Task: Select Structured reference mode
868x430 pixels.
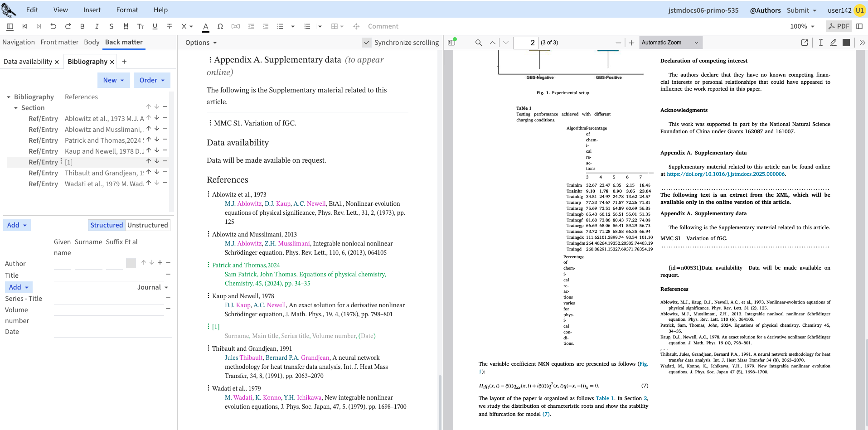Action: (107, 225)
